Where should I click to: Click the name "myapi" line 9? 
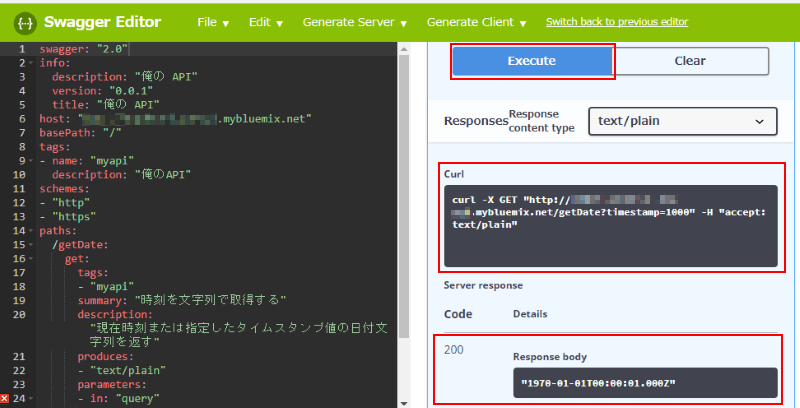click(x=87, y=161)
